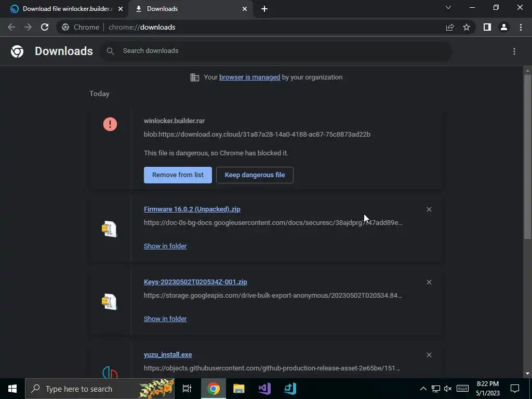Open Visual Studio from taskbar

(x=264, y=389)
